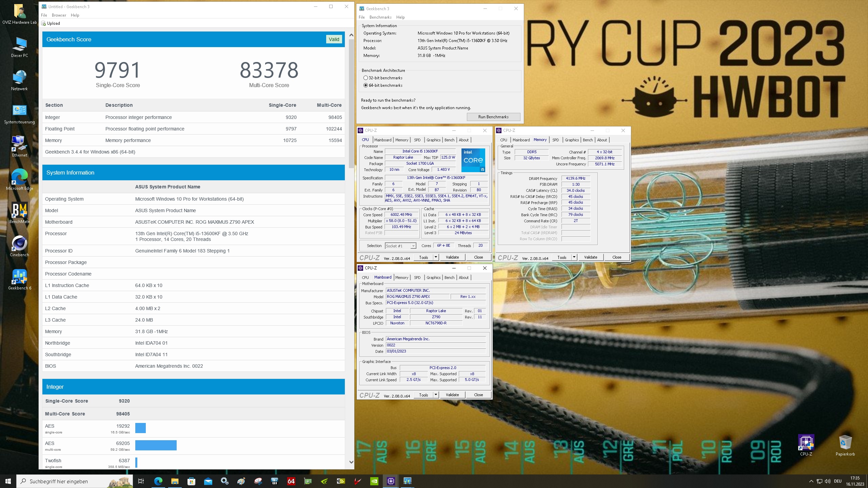Open CPU-Z desktop shortcut
Screen dimensions: 868x488
point(806,445)
